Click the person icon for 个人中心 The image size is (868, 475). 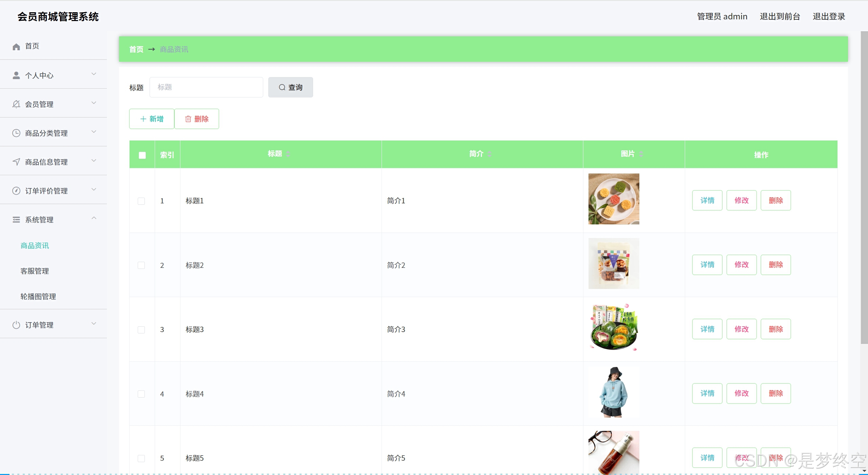(x=16, y=75)
